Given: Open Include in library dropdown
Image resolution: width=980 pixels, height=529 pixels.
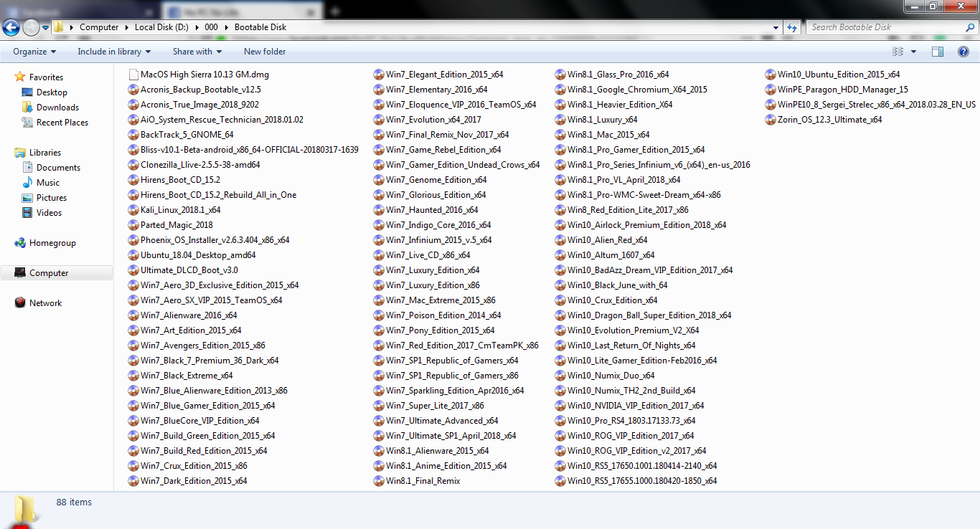Looking at the screenshot, I should 114,52.
